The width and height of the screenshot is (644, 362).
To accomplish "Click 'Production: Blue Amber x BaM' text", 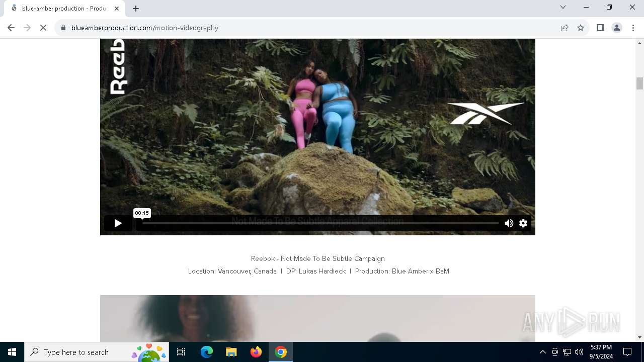I will pyautogui.click(x=402, y=271).
